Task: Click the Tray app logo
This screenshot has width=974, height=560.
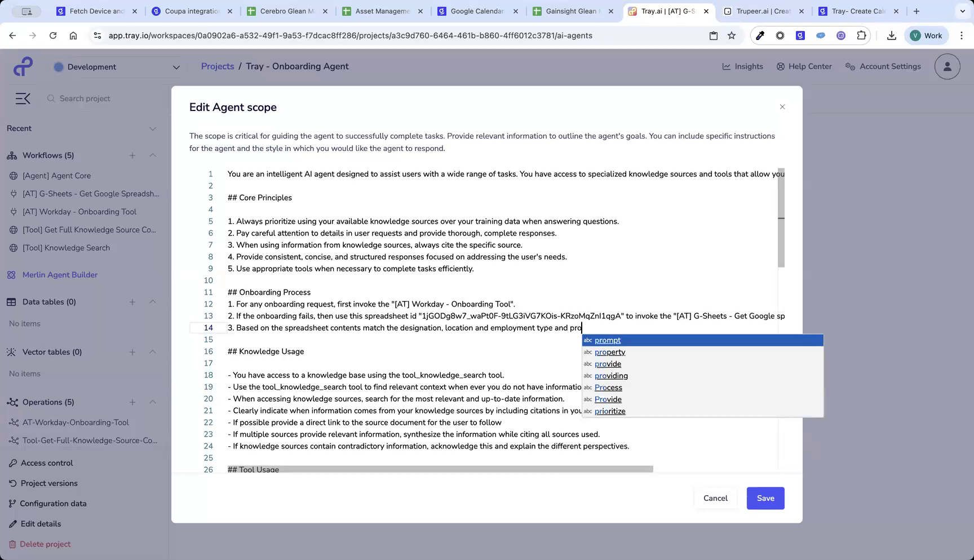Action: (23, 66)
